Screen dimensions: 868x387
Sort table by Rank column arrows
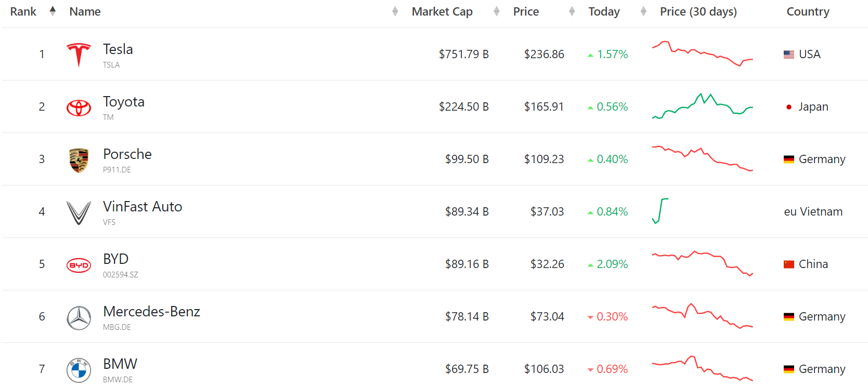(x=53, y=11)
